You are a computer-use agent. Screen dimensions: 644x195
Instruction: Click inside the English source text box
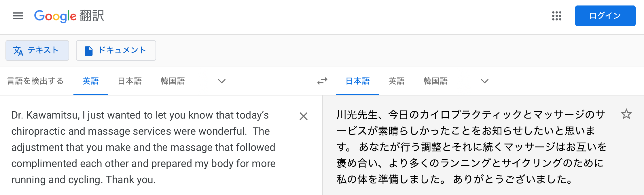click(143, 147)
